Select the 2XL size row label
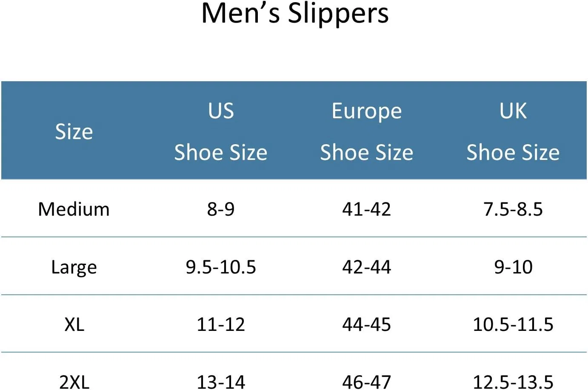Viewport: 588px width, 390px height. tap(74, 382)
